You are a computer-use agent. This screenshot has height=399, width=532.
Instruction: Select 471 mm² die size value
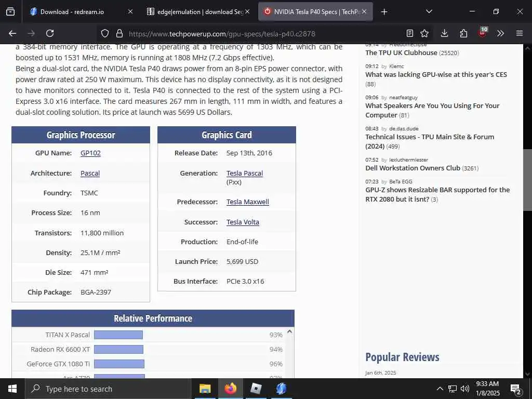coord(95,272)
